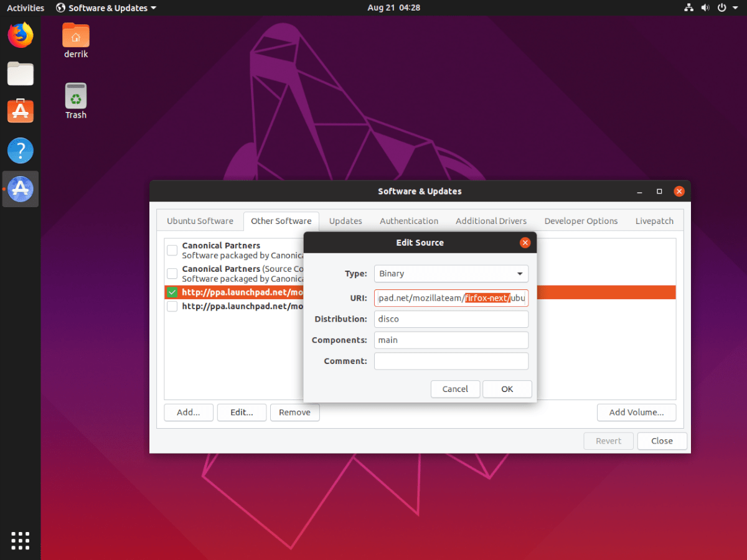Click the volume icon in top bar
Screen dimensions: 747x560
click(x=705, y=8)
